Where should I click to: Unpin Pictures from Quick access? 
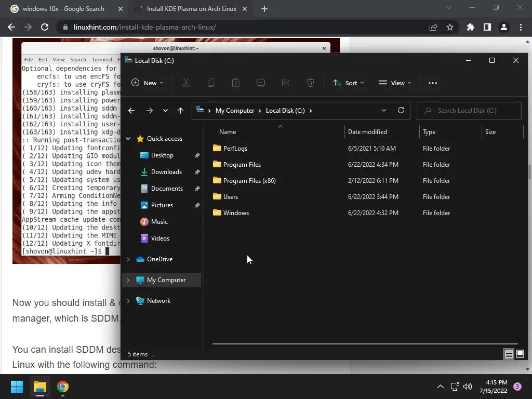[197, 205]
